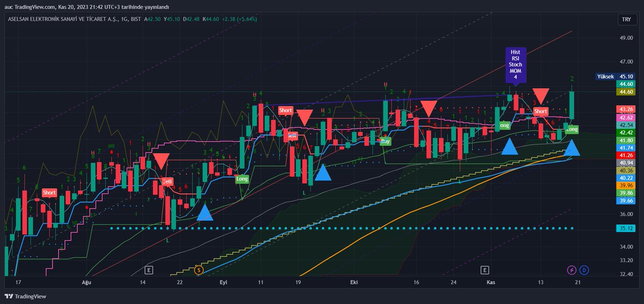Click Short label left of September red triangle
The width and height of the screenshot is (644, 304).
pos(286,110)
